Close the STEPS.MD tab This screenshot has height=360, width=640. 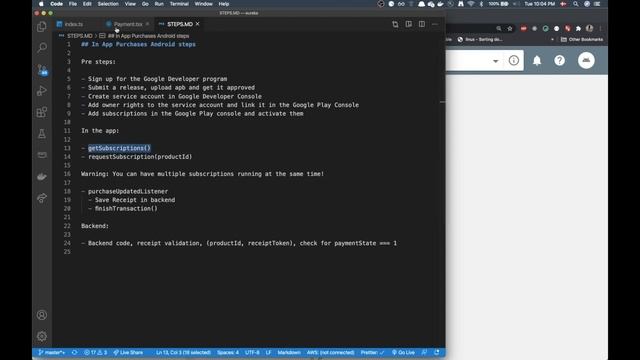[198, 24]
